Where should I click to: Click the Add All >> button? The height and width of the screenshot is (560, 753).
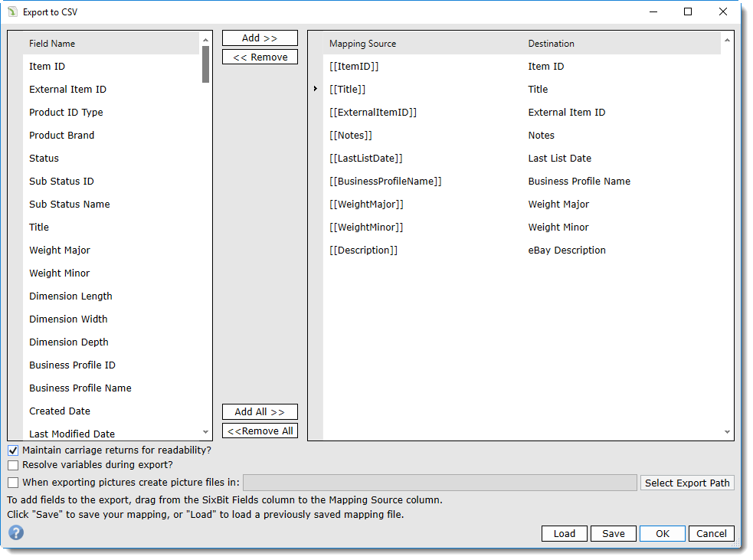point(260,411)
